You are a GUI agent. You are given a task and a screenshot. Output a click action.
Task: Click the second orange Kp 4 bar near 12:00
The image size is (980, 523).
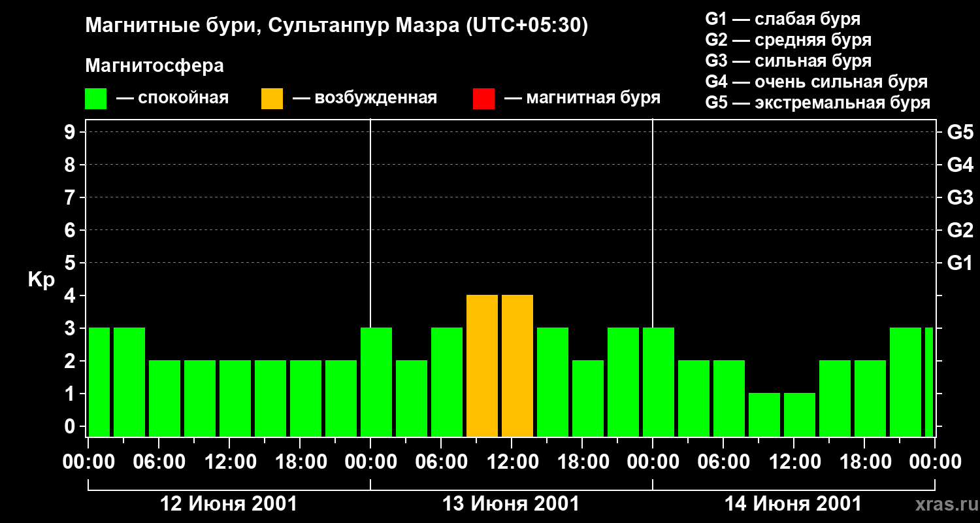[x=517, y=365]
